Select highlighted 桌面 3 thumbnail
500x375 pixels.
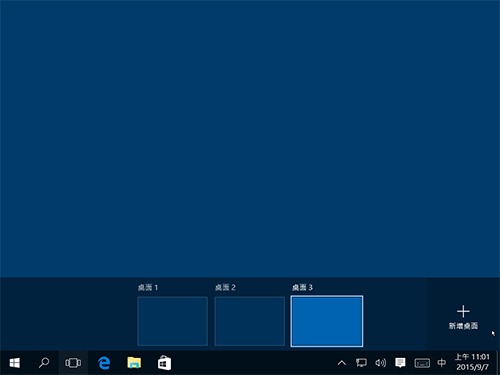327,321
